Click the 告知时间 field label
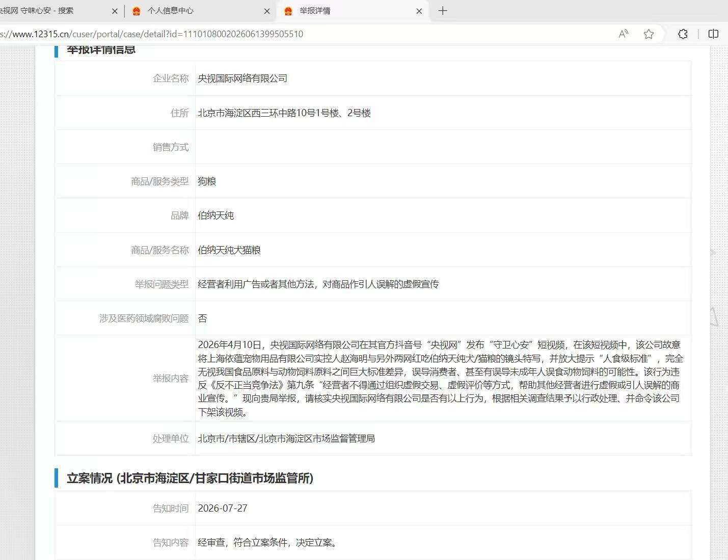This screenshot has width=728, height=560. click(171, 509)
